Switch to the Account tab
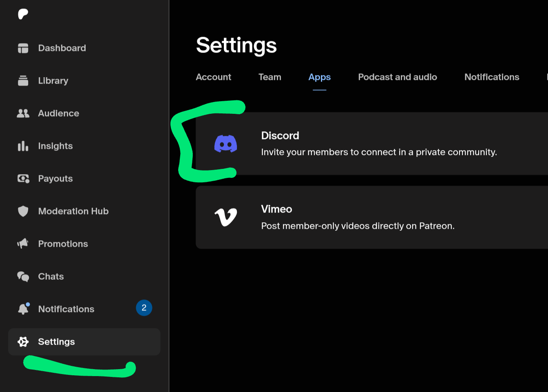 point(214,77)
